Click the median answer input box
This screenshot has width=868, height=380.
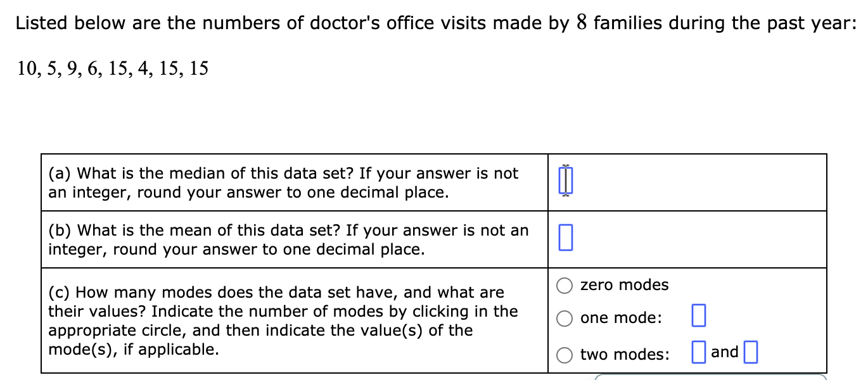coord(566,182)
